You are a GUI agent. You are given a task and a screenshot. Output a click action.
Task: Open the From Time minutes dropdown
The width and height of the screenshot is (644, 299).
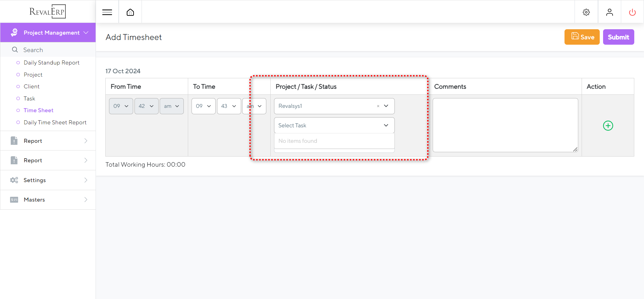pyautogui.click(x=146, y=106)
